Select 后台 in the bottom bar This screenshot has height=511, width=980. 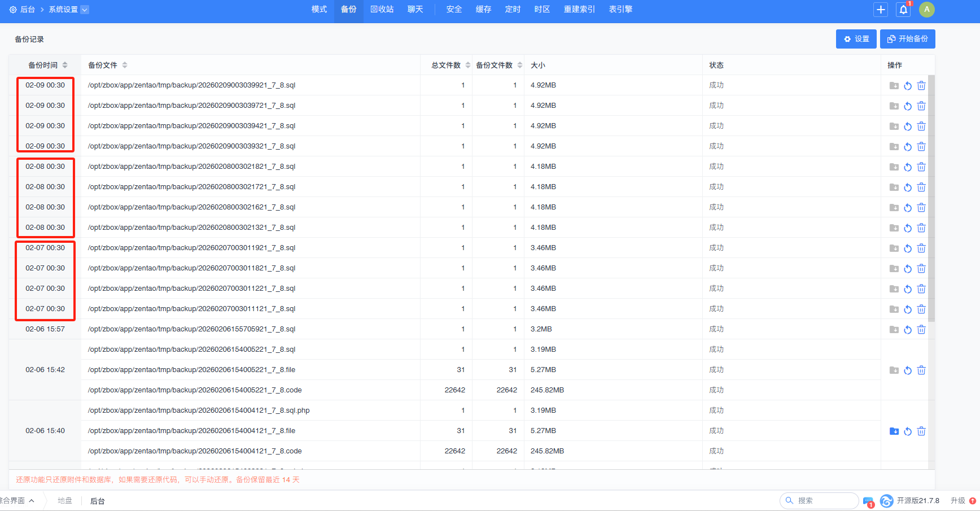98,501
